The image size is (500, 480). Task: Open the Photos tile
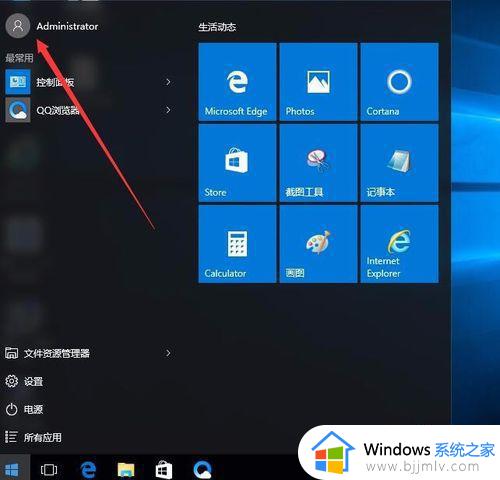coord(318,82)
